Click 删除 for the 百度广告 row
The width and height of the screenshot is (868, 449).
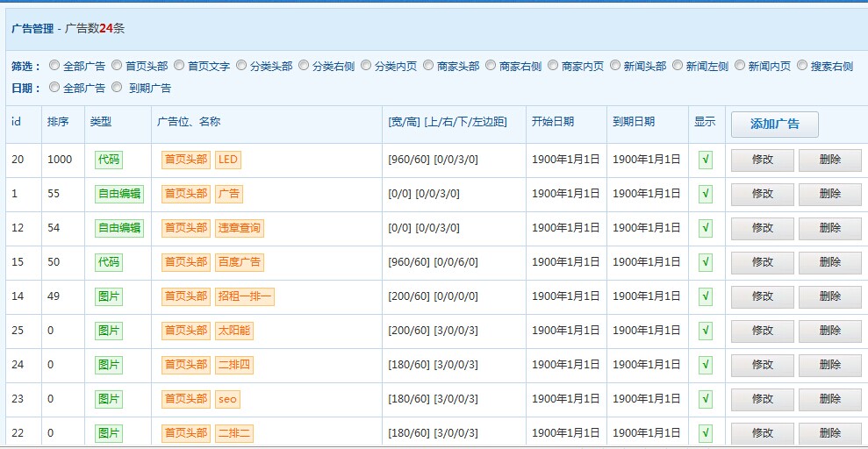pyautogui.click(x=829, y=262)
